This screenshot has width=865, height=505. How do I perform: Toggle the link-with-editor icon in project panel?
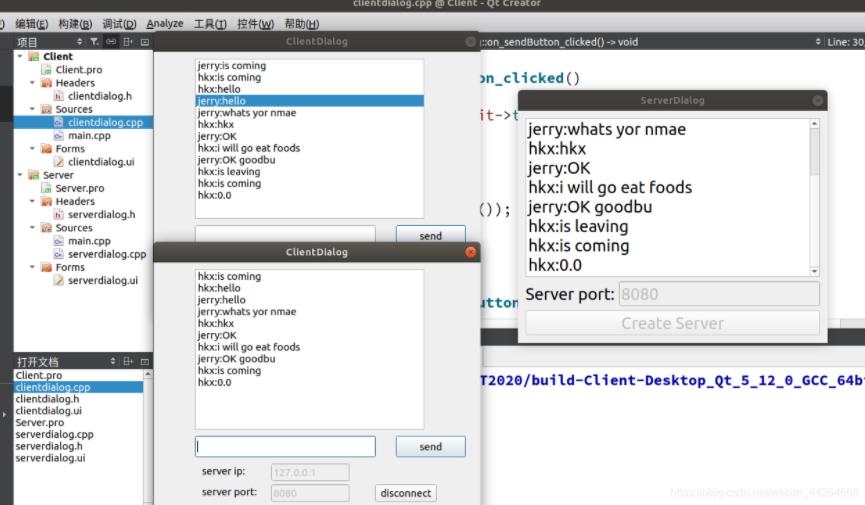click(111, 41)
